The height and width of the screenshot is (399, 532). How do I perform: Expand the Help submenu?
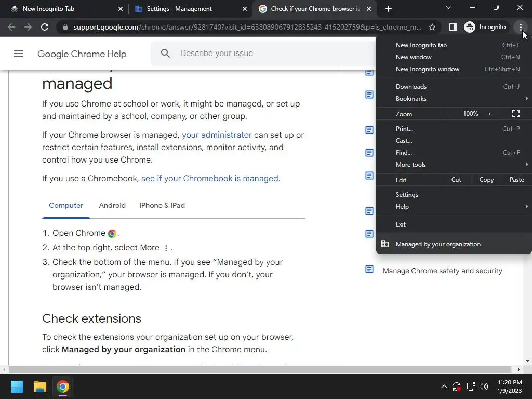pyautogui.click(x=454, y=207)
